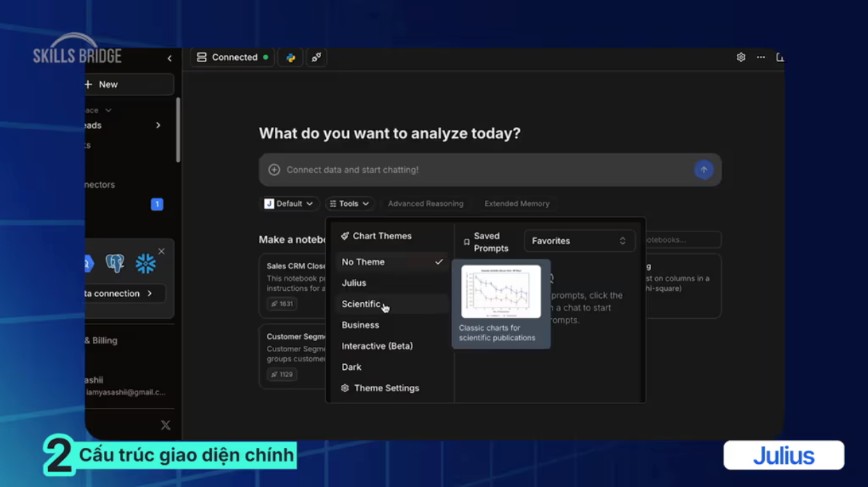This screenshot has height=487, width=868.
Task: Click the X (Twitter) icon in sidebar
Action: click(x=165, y=425)
